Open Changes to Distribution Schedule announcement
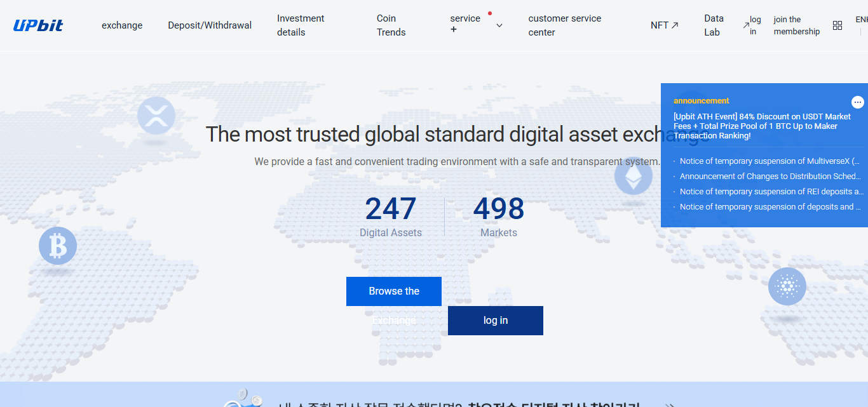Screen dimensions: 868x407 [769, 177]
